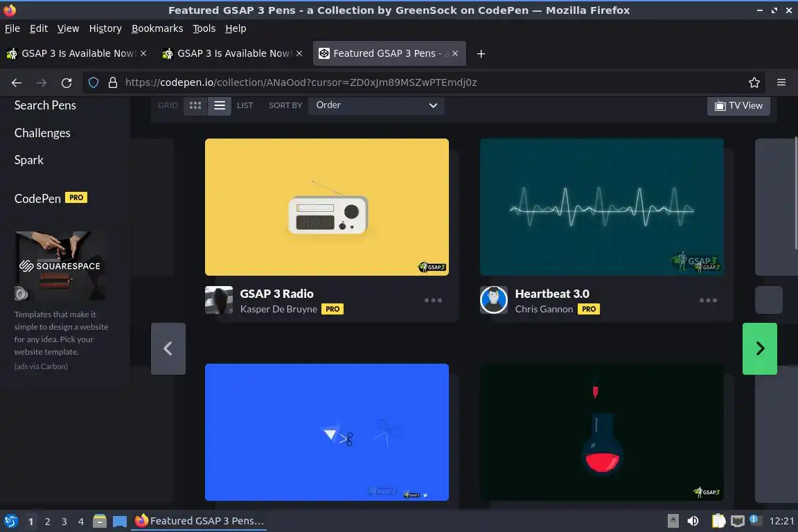This screenshot has height=532, width=798.
Task: Switch to workspace 3 in taskbar
Action: [64, 522]
